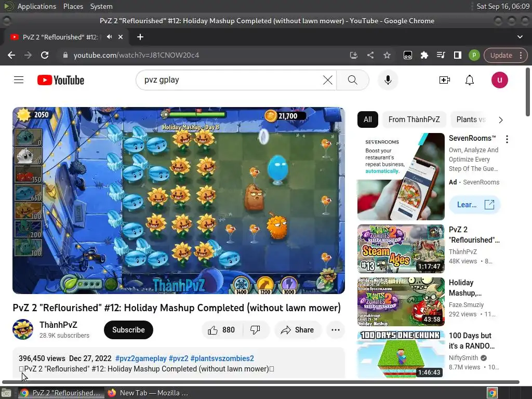
Task: Click the horizontal scrollbar at bottom
Action: click(x=260, y=382)
